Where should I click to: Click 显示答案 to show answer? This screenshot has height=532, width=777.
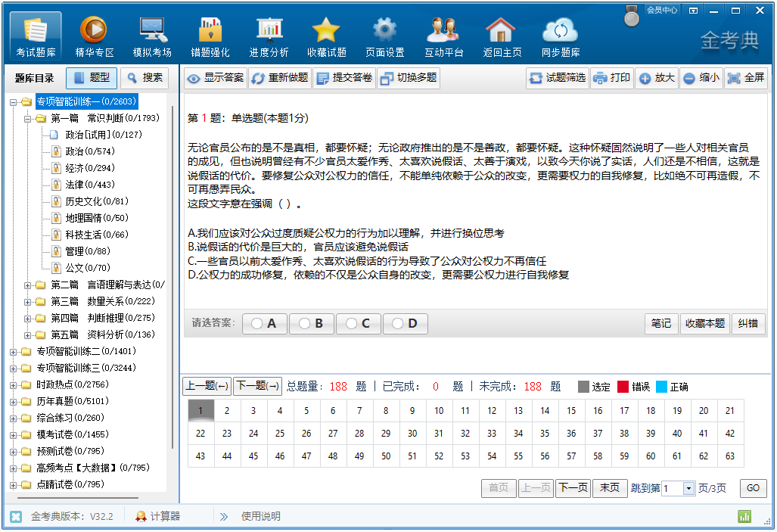click(216, 78)
